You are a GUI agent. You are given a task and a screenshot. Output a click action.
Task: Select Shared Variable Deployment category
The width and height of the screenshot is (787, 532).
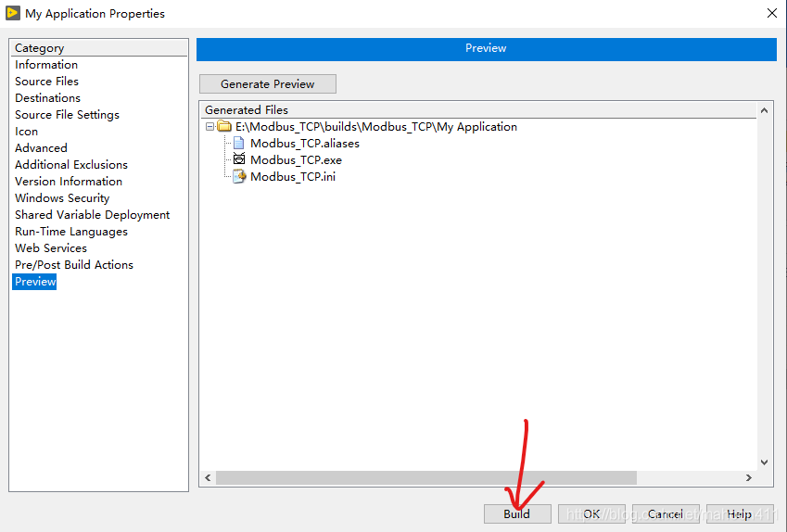93,215
